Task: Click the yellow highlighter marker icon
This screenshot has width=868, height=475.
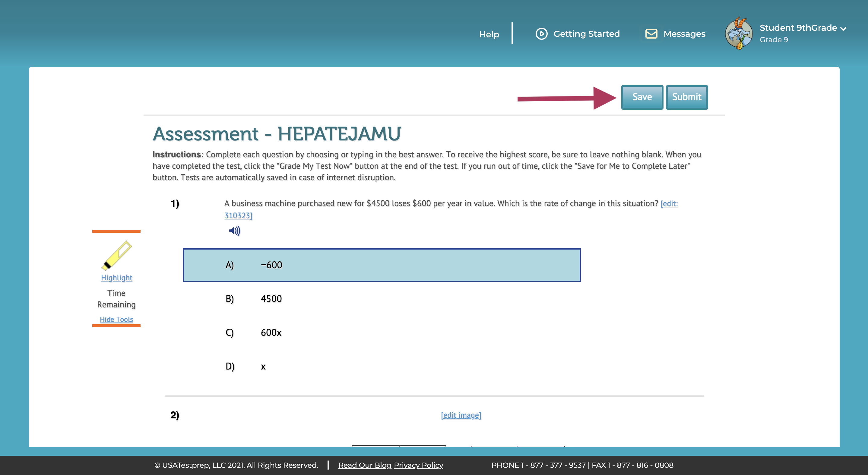Action: [116, 255]
